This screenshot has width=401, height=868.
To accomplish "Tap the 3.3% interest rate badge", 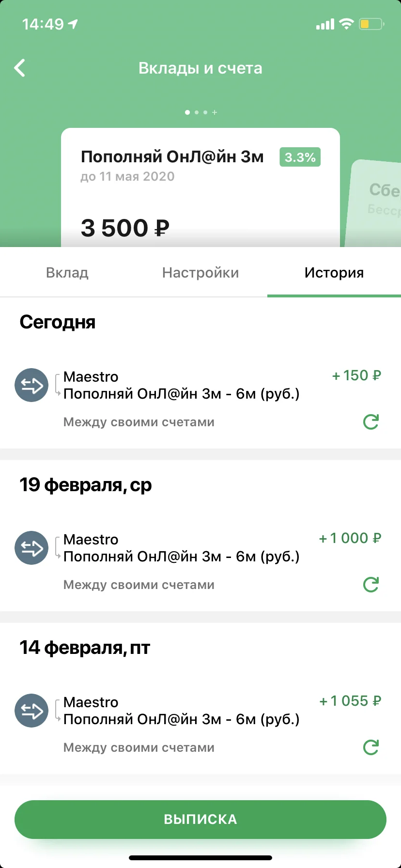I will pos(300,157).
